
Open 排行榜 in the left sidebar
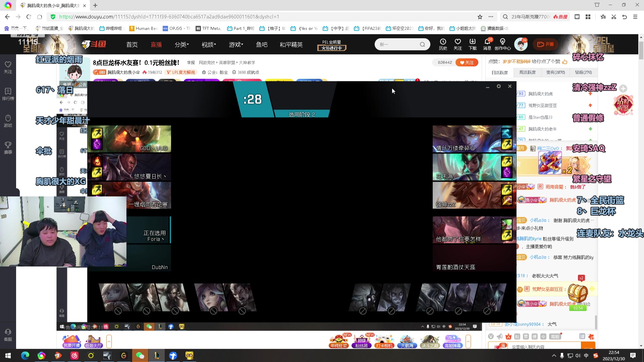[8, 94]
